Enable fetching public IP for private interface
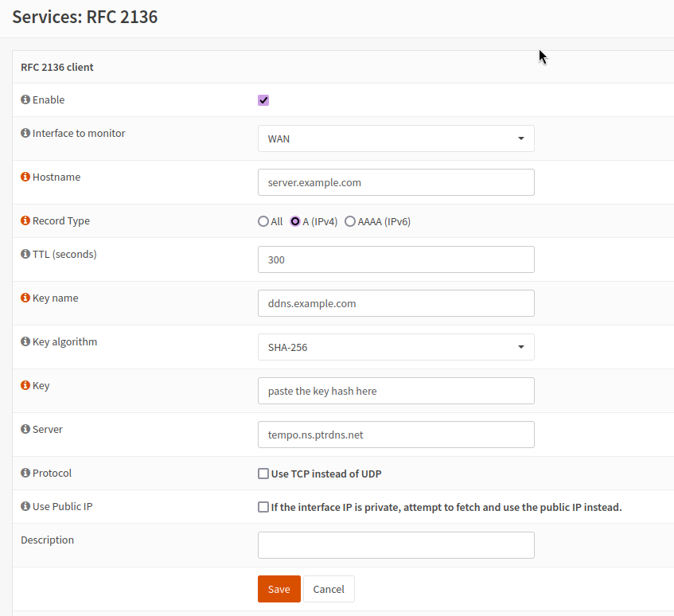Image resolution: width=674 pixels, height=616 pixels. coord(263,507)
